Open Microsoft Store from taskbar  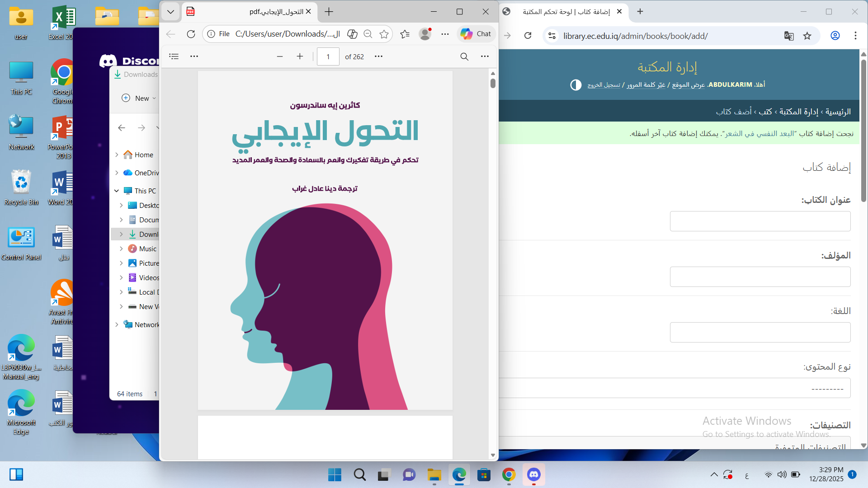(484, 475)
